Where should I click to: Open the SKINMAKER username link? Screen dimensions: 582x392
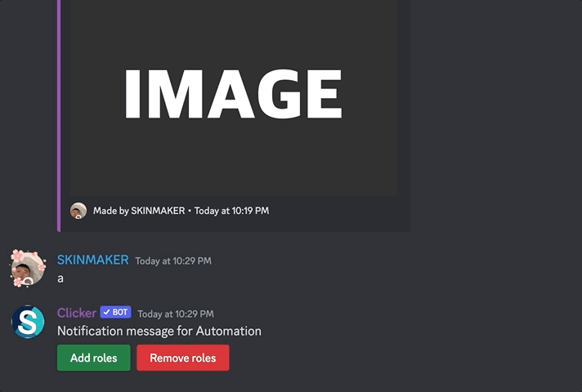click(92, 260)
